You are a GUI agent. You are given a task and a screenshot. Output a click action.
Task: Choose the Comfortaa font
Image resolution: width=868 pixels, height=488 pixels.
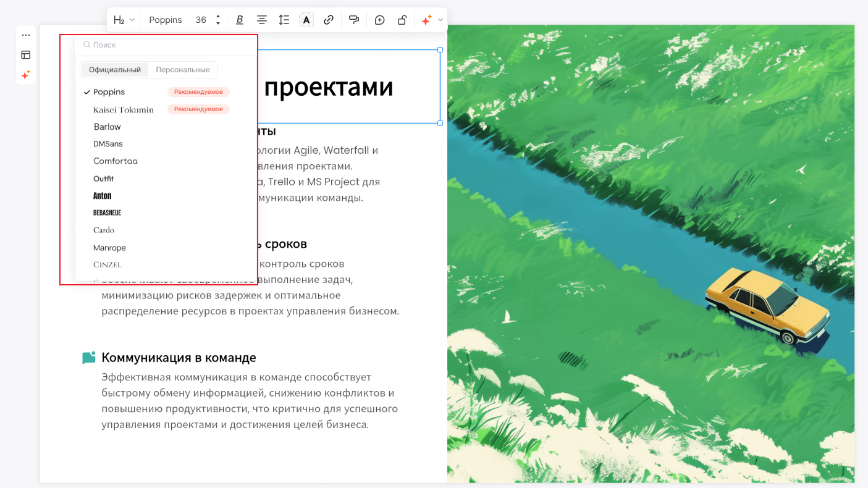pyautogui.click(x=116, y=161)
